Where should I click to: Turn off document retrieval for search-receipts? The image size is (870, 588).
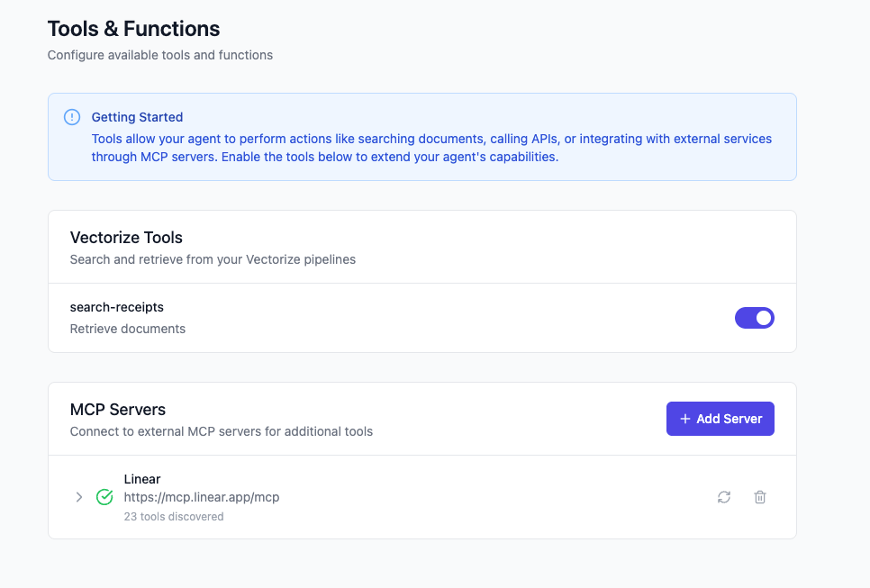point(754,317)
